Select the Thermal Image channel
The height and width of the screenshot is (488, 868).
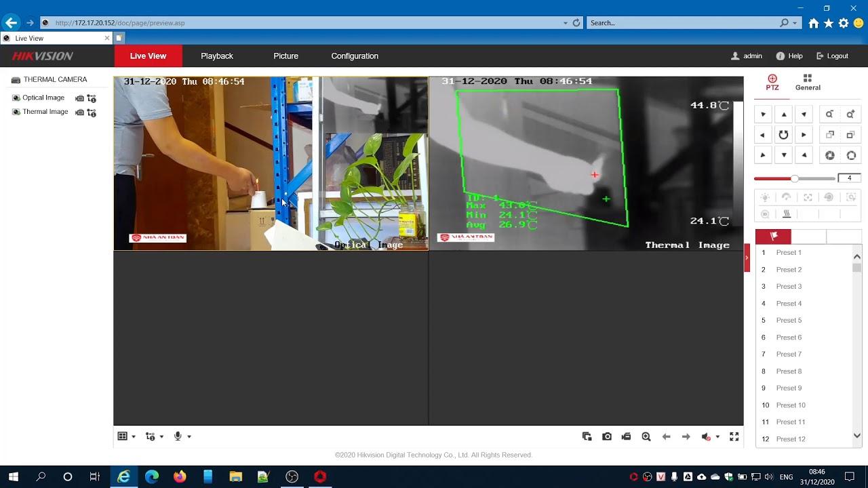45,112
